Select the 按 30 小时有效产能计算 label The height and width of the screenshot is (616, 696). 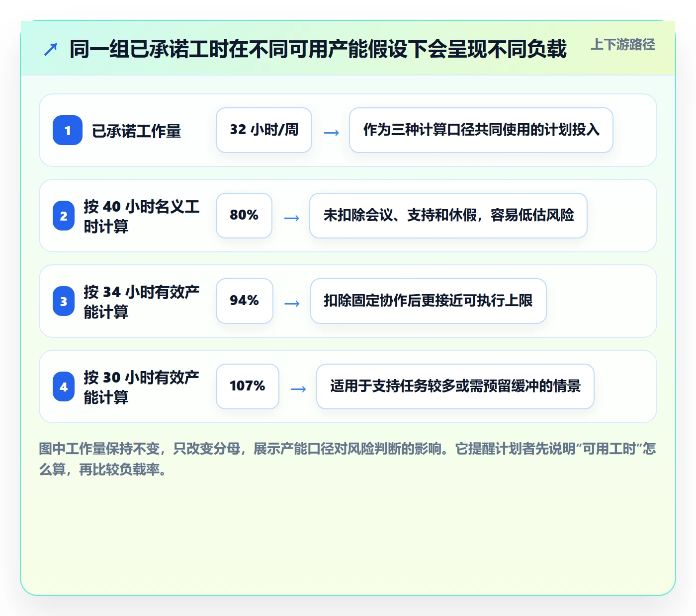coord(142,387)
